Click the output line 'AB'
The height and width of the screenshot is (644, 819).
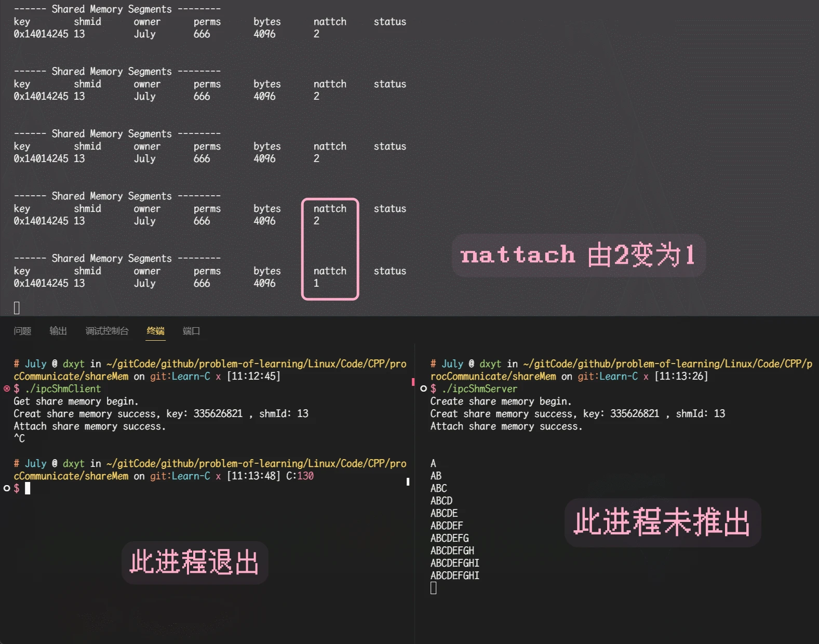(x=436, y=476)
